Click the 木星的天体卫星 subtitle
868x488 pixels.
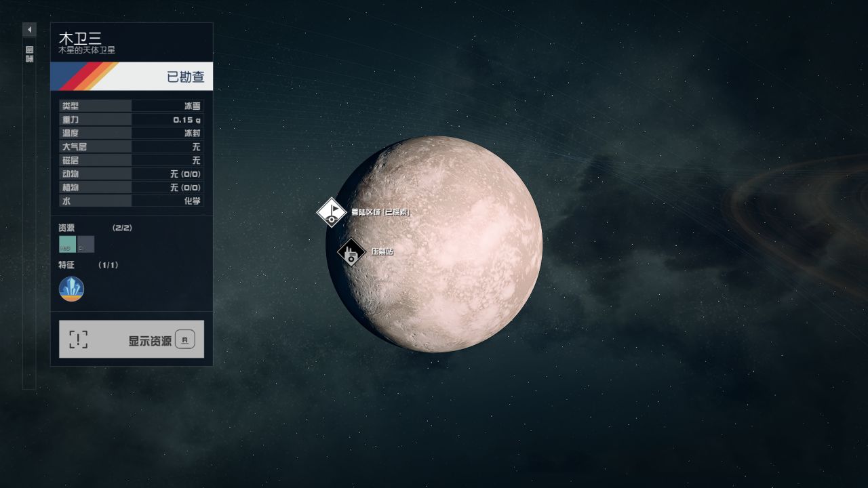pos(87,50)
